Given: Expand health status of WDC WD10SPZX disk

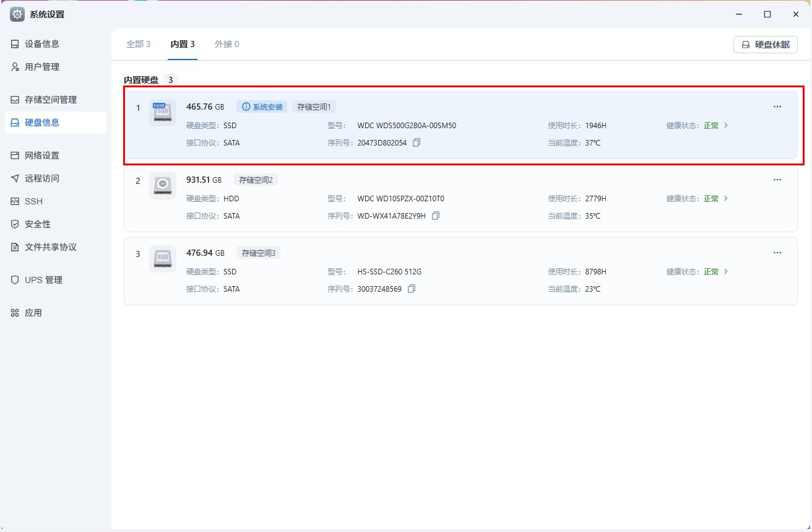Looking at the screenshot, I should tap(726, 198).
